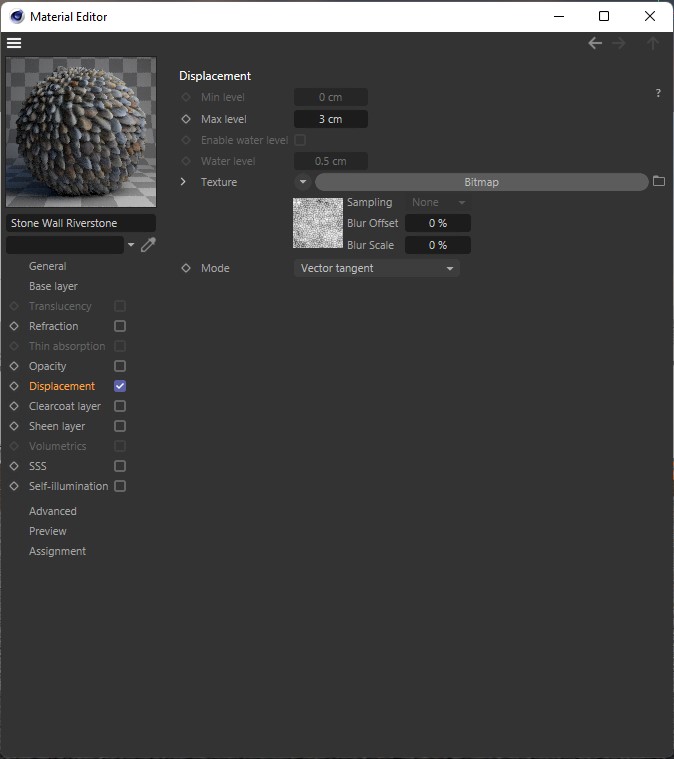Click the Min level 0 cm field

pos(331,97)
